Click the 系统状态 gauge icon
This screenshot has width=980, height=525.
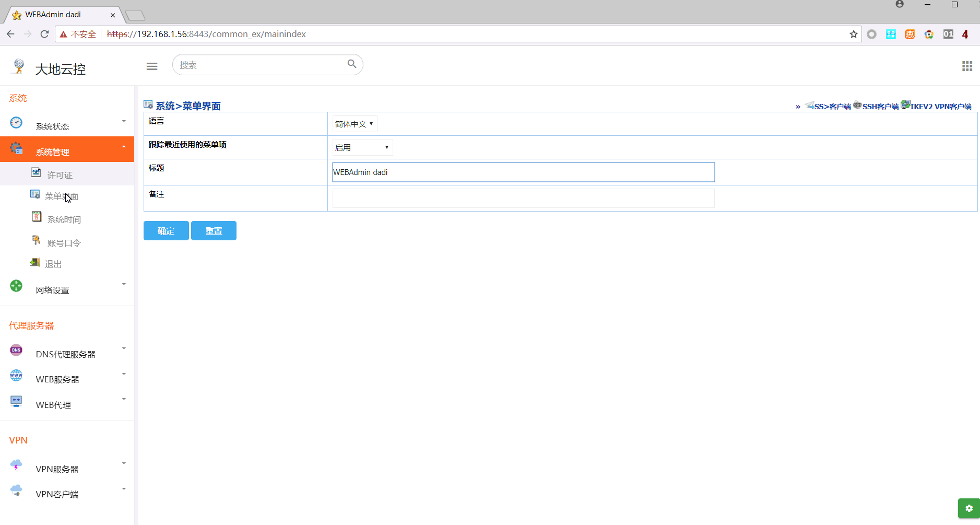coord(16,123)
